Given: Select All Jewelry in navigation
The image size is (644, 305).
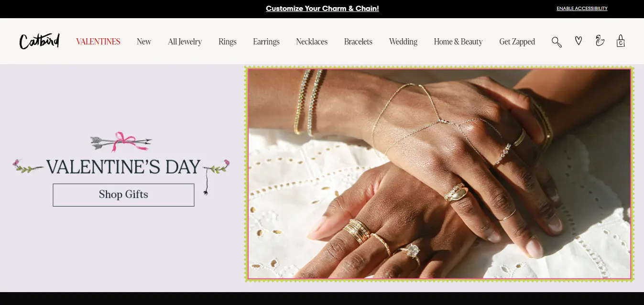Looking at the screenshot, I should coord(185,42).
